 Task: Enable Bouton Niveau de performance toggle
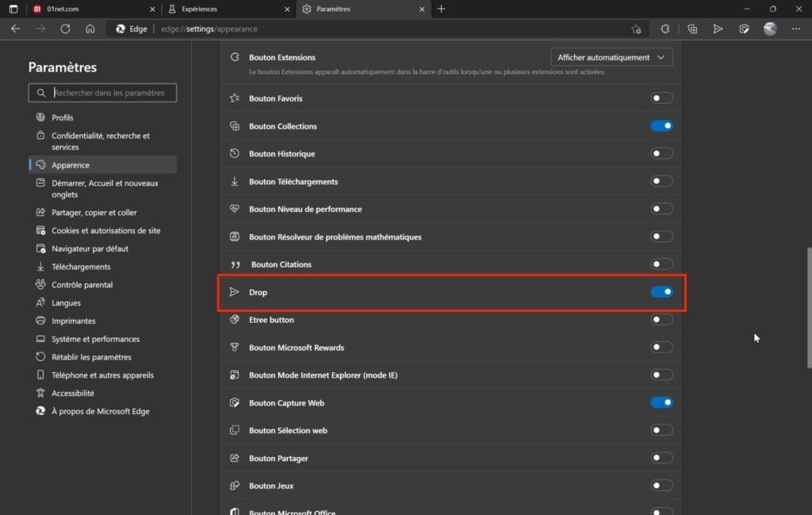tap(661, 209)
